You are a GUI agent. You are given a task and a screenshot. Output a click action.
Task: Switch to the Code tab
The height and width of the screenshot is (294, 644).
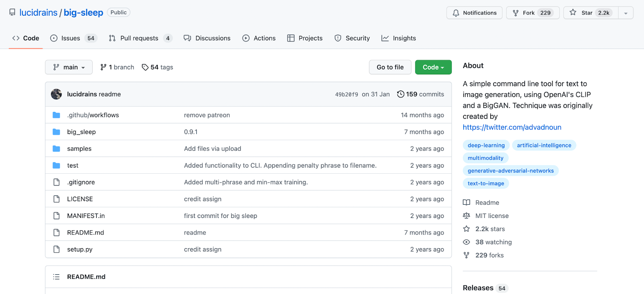click(26, 38)
